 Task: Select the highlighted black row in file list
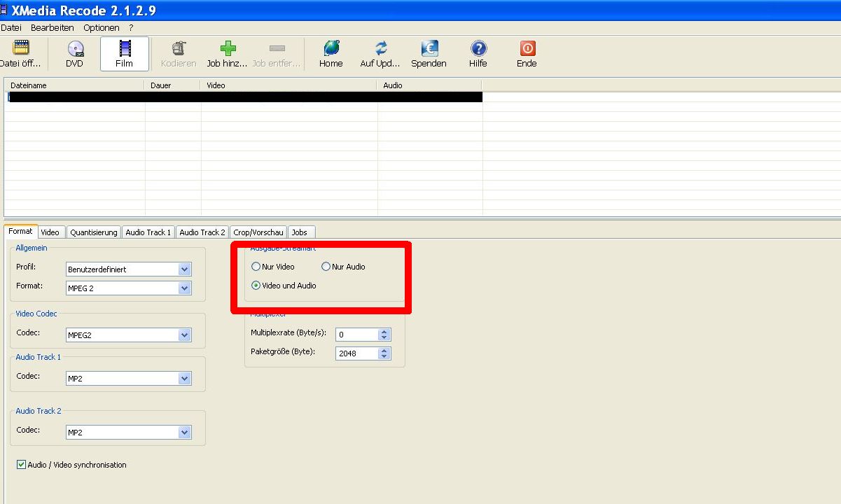244,97
